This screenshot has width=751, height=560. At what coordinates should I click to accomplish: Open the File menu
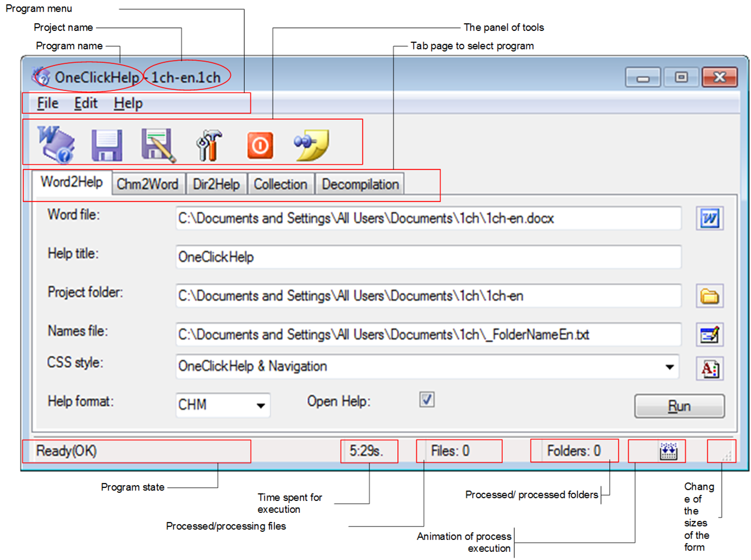click(48, 103)
